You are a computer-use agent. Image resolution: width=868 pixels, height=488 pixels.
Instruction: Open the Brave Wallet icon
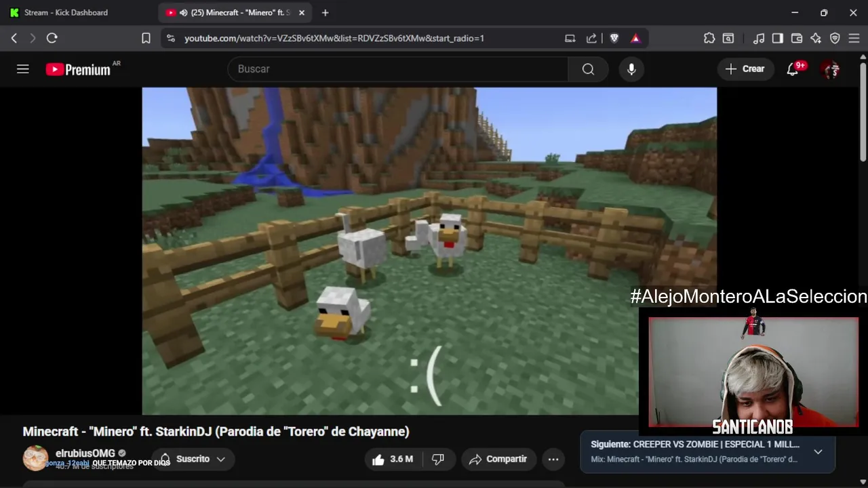(x=797, y=39)
